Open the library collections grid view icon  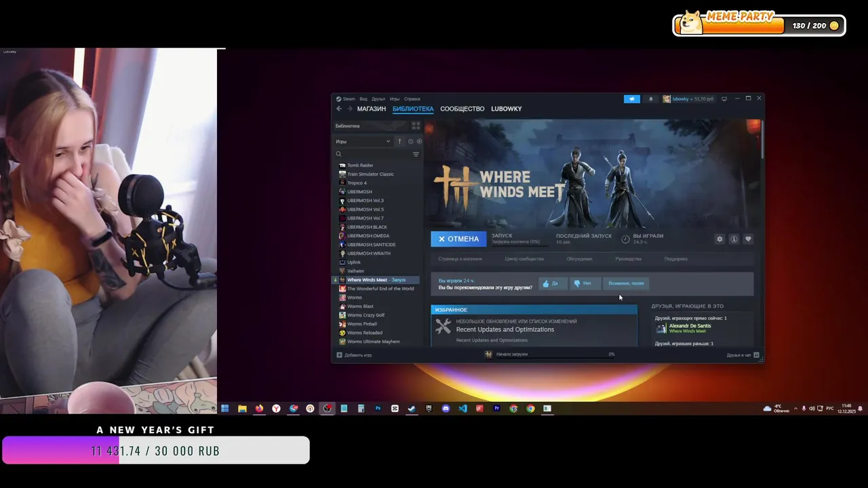416,126
